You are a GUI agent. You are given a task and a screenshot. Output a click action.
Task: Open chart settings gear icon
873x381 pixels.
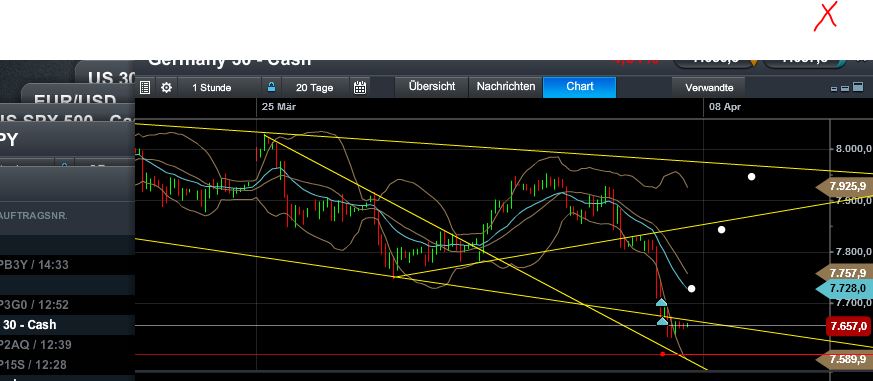(x=166, y=87)
